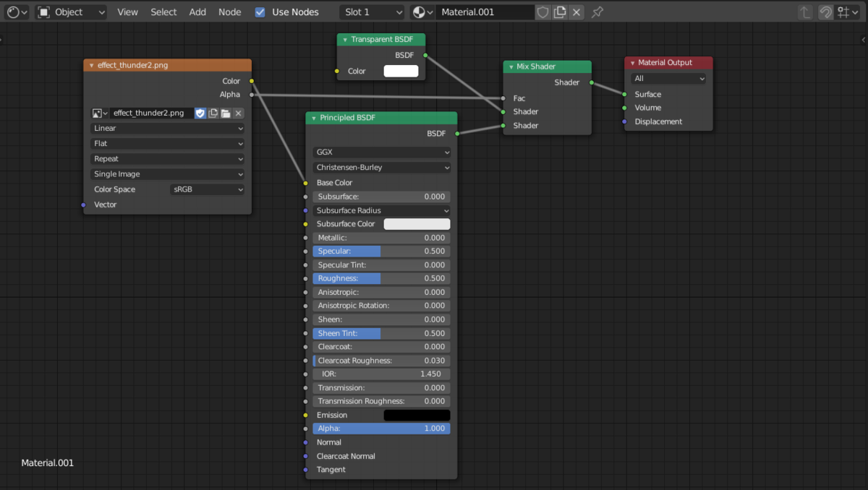Click the Specular slider
The image size is (868, 490).
point(382,252)
